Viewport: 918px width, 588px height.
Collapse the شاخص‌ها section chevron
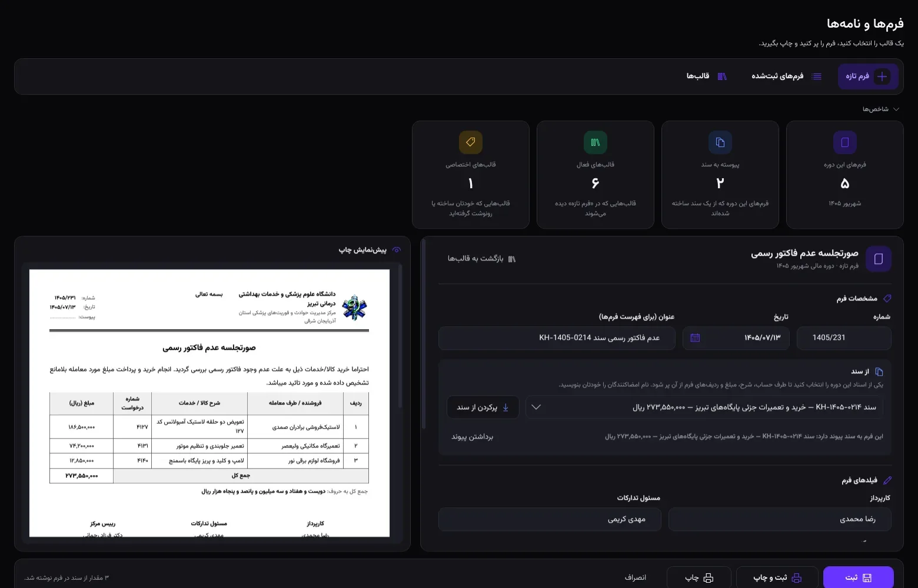pos(896,109)
